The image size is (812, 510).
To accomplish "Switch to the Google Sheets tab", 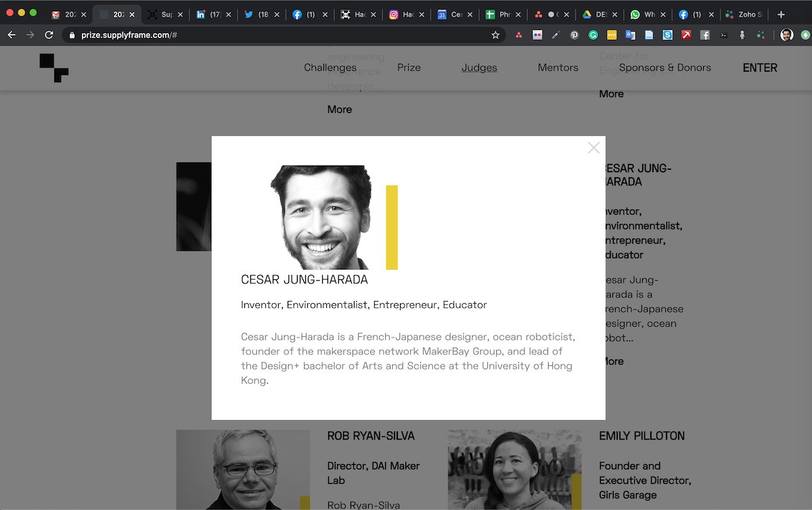I will 490,14.
